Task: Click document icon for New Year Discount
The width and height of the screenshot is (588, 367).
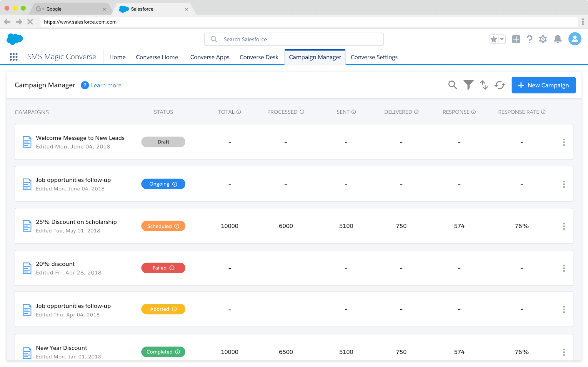Action: [x=27, y=353]
